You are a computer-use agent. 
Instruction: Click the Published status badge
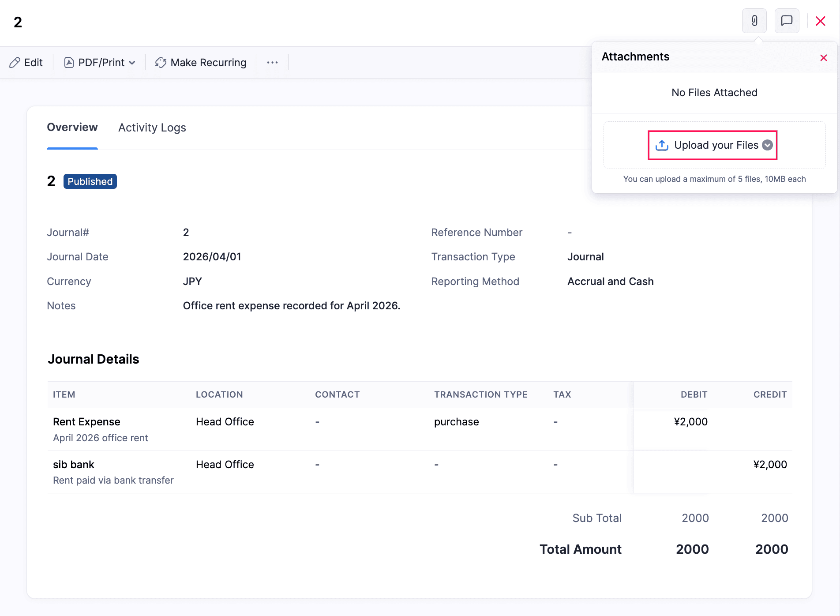point(90,181)
